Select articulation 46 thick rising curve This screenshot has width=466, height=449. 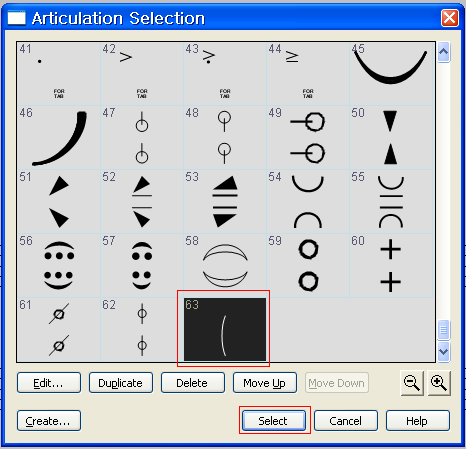click(x=59, y=138)
